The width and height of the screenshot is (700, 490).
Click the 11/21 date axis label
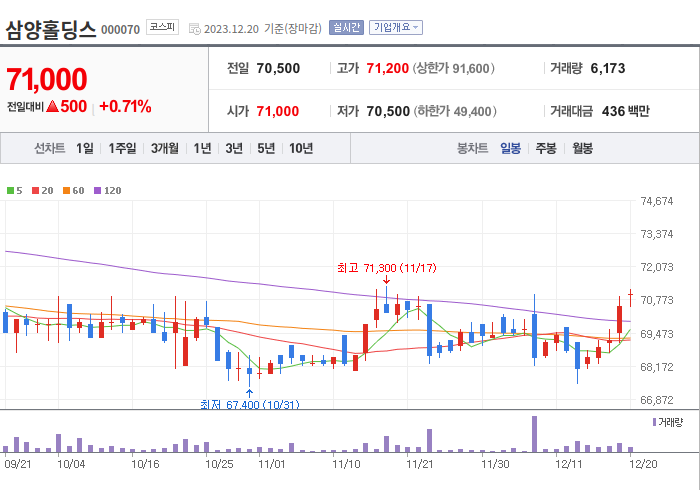pos(420,464)
